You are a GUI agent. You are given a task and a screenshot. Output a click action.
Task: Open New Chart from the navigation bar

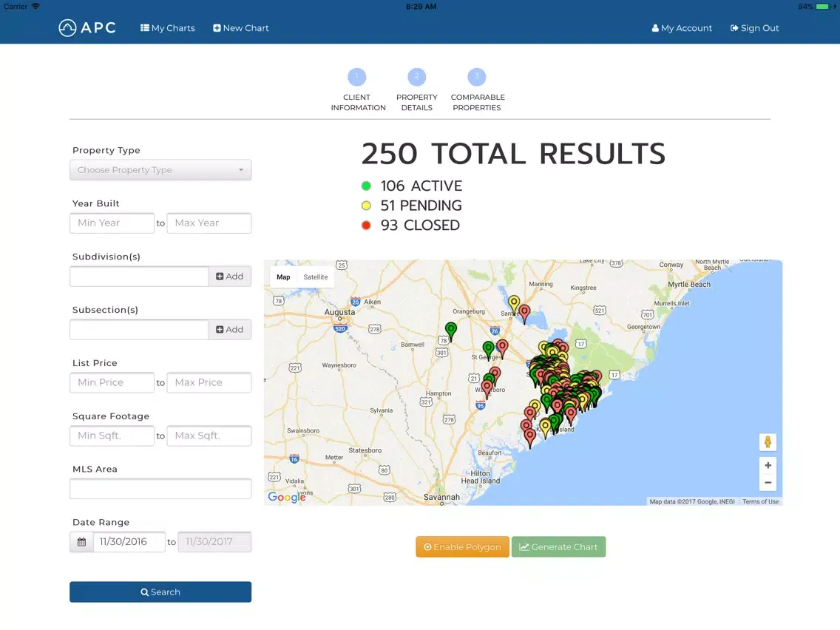241,28
